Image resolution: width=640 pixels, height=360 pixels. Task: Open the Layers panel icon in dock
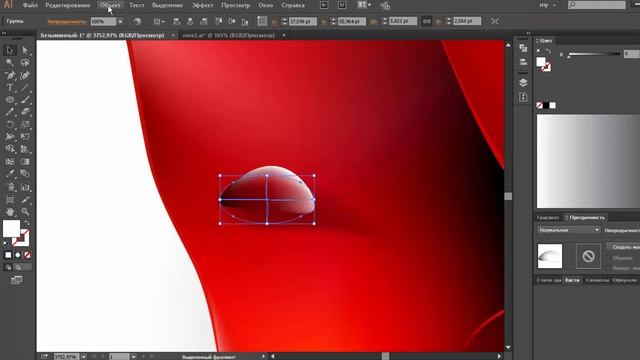pyautogui.click(x=523, y=82)
